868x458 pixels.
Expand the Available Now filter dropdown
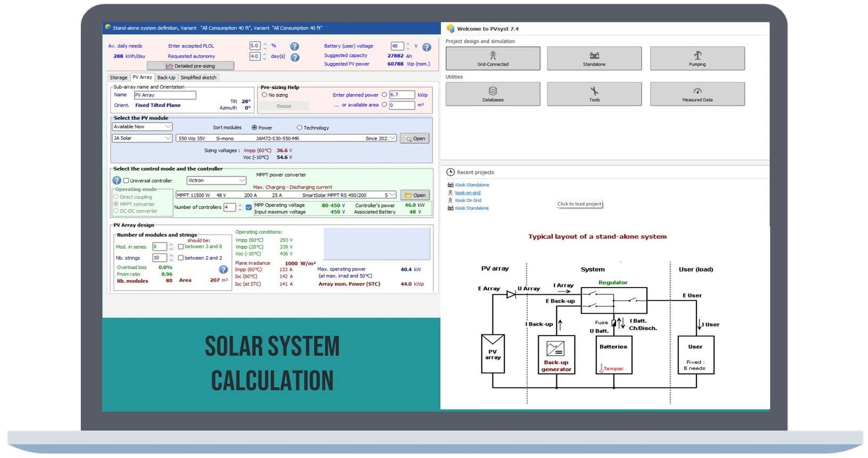pos(168,127)
